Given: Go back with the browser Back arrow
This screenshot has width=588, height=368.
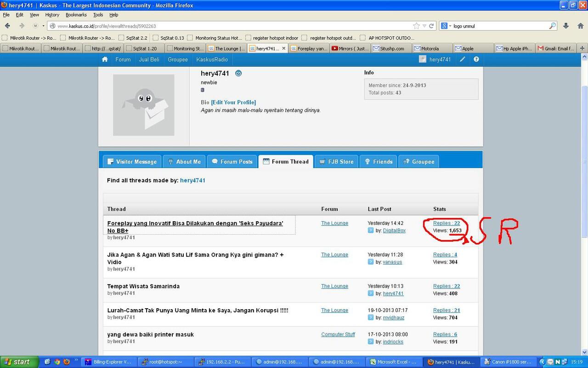Looking at the screenshot, I should [7, 26].
